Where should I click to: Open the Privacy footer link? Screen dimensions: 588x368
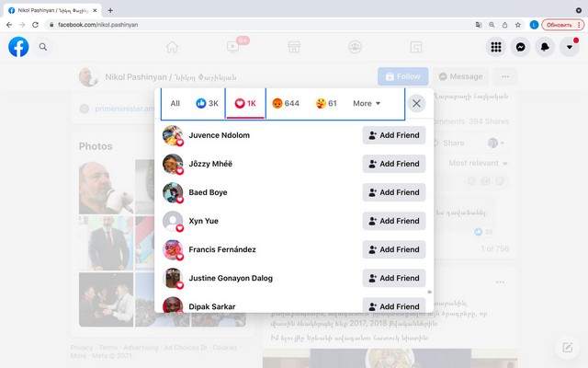pos(82,348)
